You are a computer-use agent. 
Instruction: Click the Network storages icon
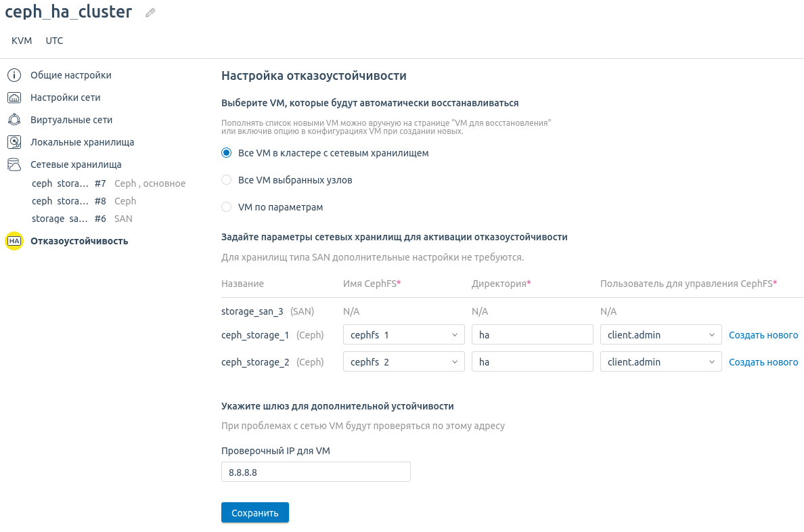coord(14,164)
